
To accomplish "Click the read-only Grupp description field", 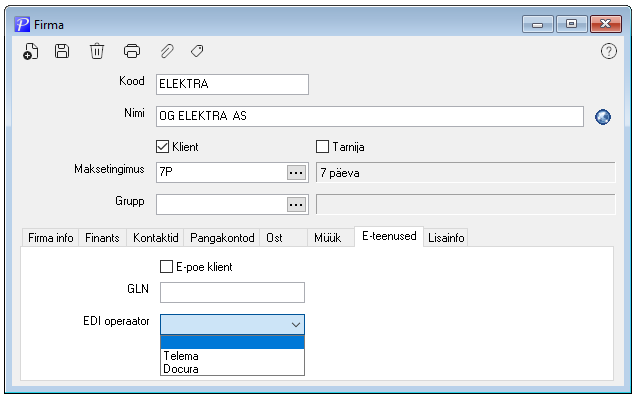I will tap(465, 204).
